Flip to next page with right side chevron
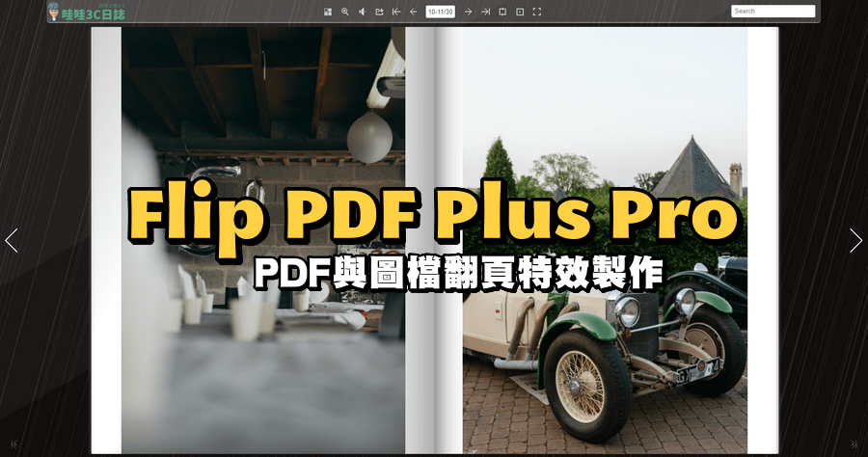Viewport: 868px width, 457px height. 855,241
